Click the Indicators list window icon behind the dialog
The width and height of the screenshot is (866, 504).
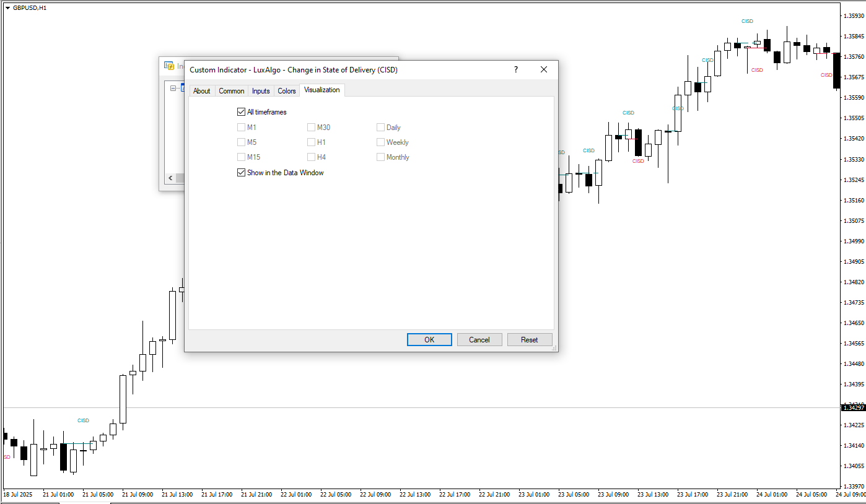(x=168, y=66)
